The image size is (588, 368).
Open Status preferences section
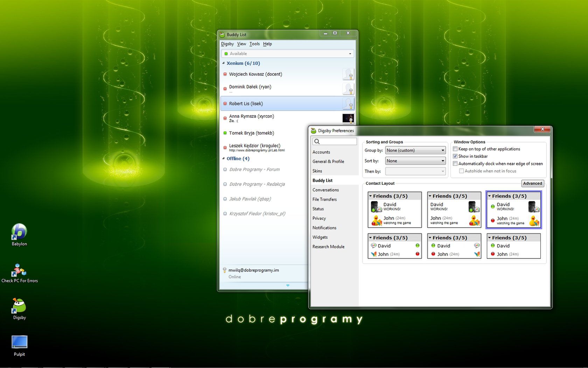pos(334,209)
